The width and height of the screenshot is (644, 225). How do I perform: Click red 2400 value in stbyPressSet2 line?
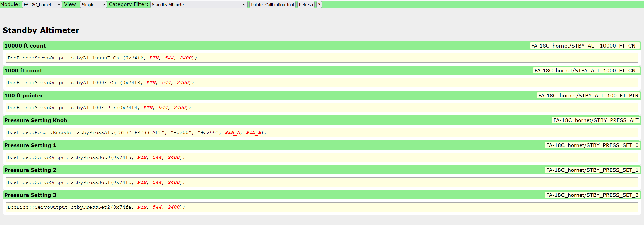pyautogui.click(x=174, y=207)
